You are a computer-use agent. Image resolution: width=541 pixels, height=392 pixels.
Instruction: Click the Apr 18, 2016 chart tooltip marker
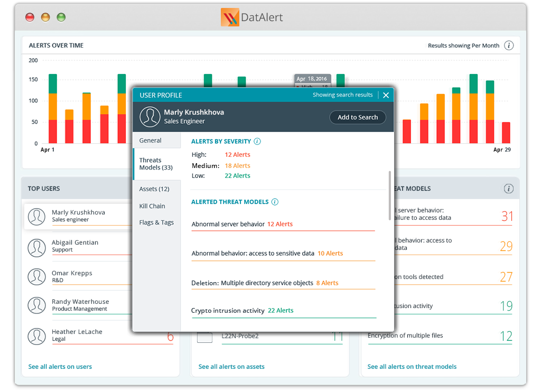point(312,78)
